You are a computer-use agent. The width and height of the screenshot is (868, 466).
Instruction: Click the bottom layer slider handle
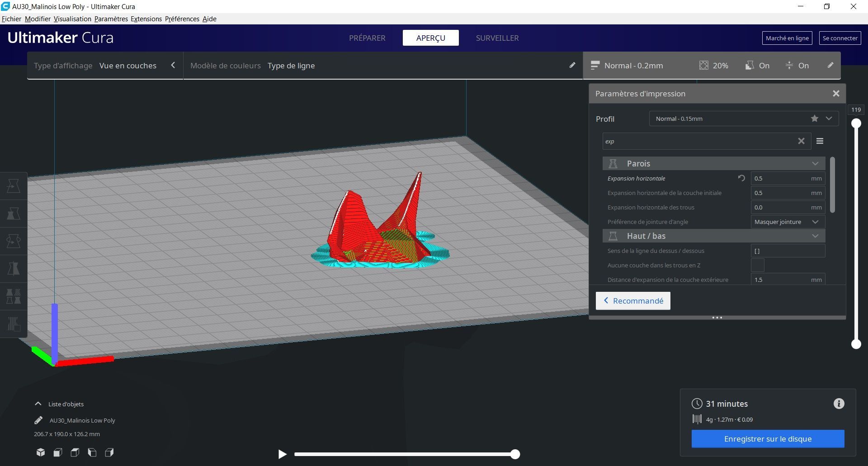point(856,344)
